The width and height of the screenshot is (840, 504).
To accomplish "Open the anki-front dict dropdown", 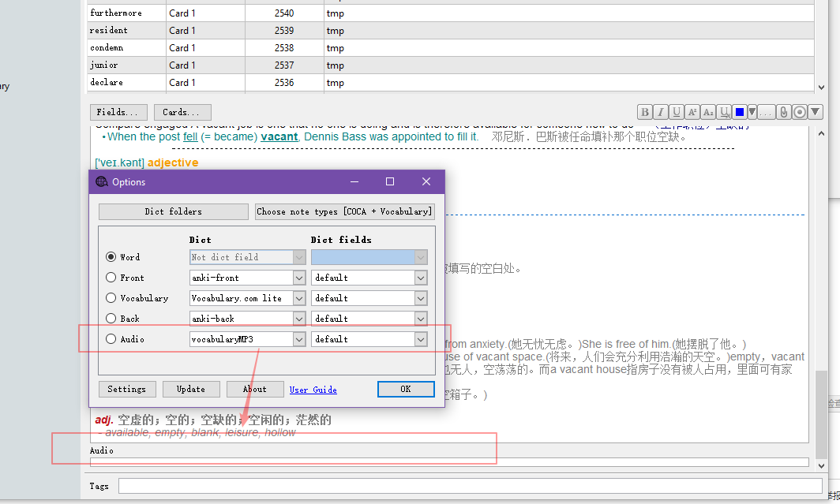I will [299, 278].
